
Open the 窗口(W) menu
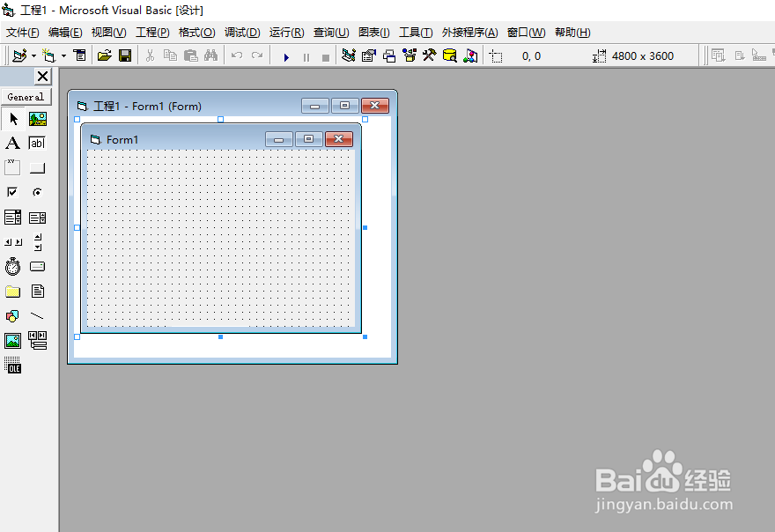[x=527, y=33]
